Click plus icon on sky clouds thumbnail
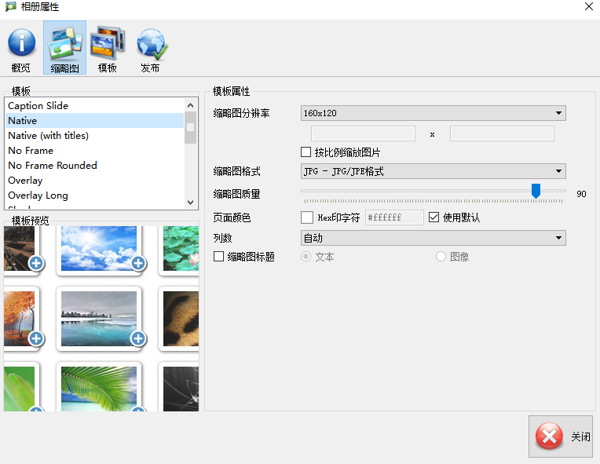Viewport: 600px width, 464px height. click(138, 264)
